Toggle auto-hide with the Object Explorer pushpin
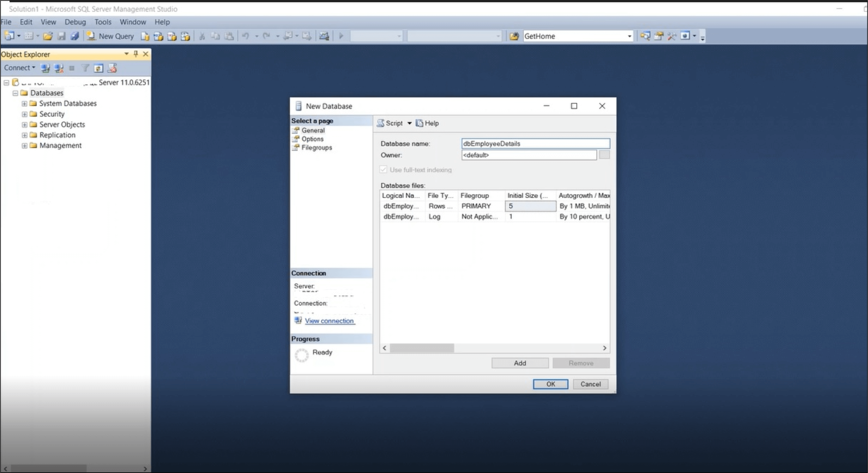This screenshot has height=473, width=868. click(136, 54)
